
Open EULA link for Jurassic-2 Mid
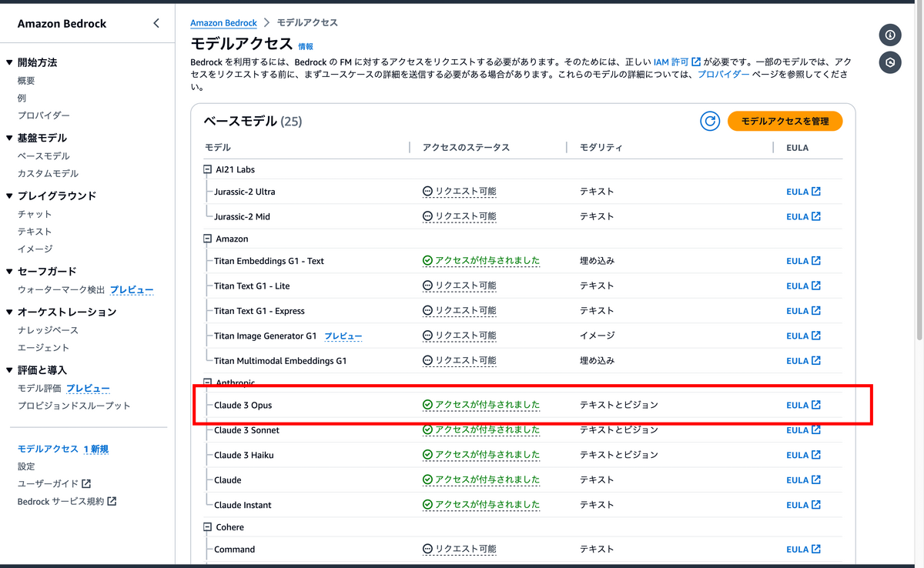tap(803, 216)
